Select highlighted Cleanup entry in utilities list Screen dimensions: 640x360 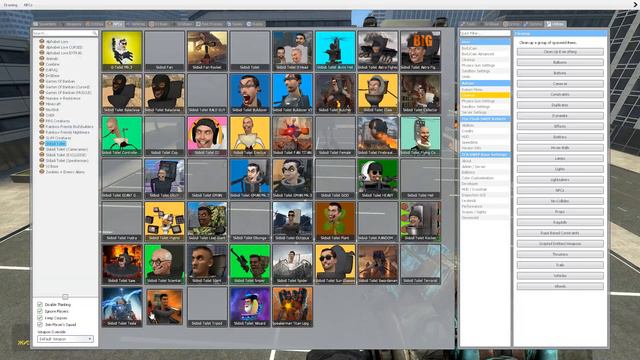pos(485,95)
